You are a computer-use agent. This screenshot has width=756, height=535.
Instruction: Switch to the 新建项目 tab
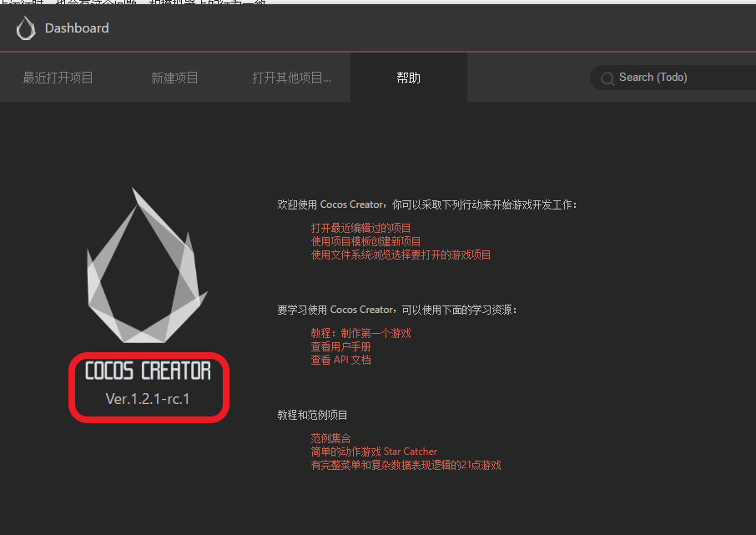174,78
